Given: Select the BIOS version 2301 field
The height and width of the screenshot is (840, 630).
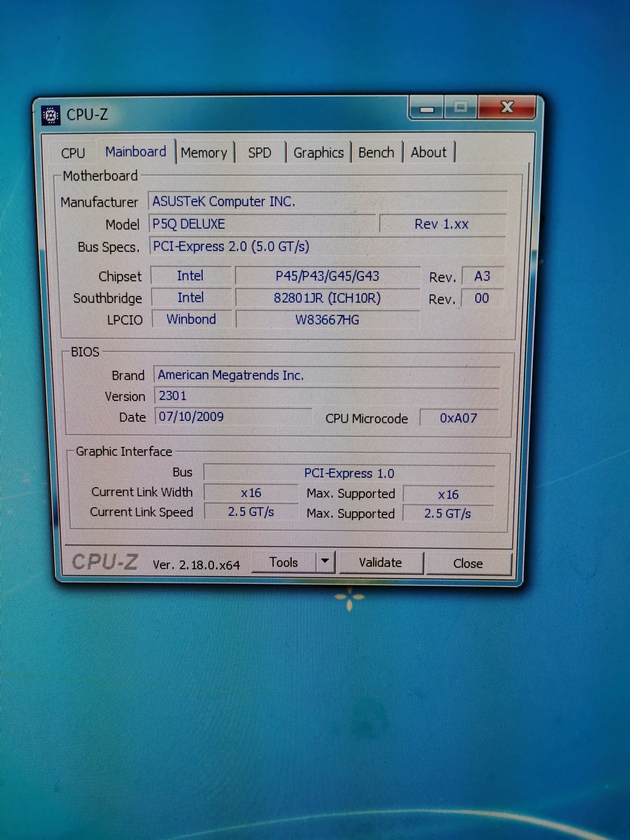Looking at the screenshot, I should point(327,396).
